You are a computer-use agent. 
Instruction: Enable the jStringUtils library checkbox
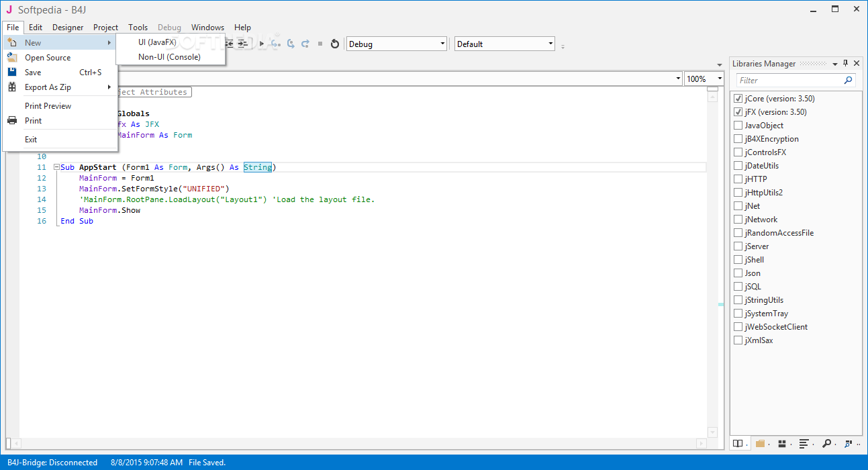click(x=738, y=300)
